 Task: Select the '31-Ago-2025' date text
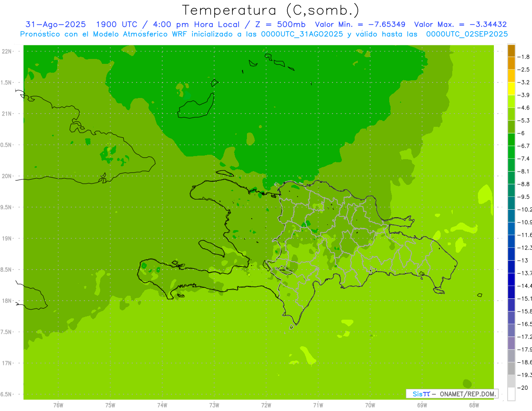(x=55, y=25)
